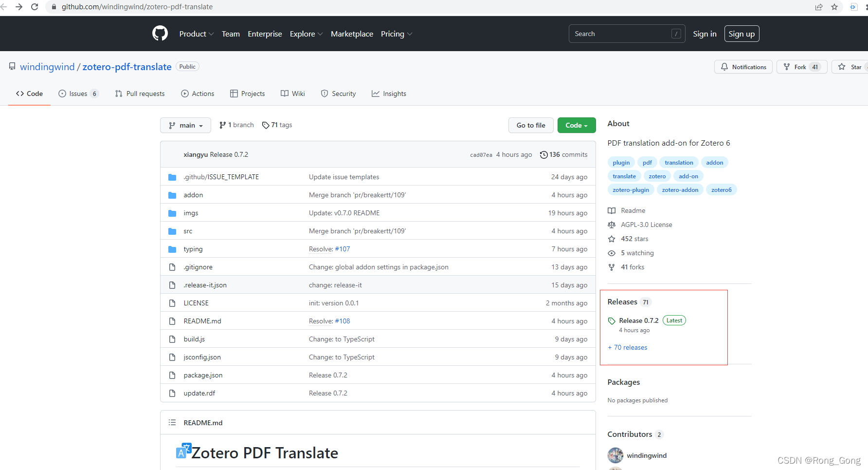
Task: Open the Pull requests tab
Action: coord(140,94)
